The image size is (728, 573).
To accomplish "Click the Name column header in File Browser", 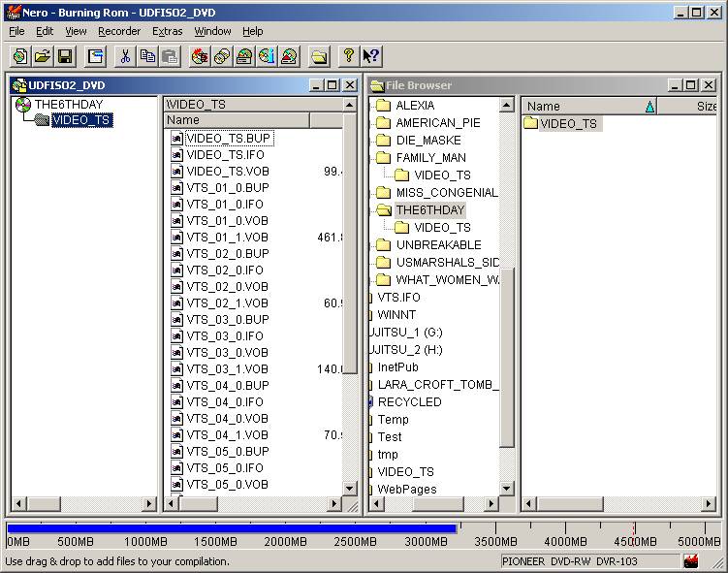I will (x=582, y=107).
